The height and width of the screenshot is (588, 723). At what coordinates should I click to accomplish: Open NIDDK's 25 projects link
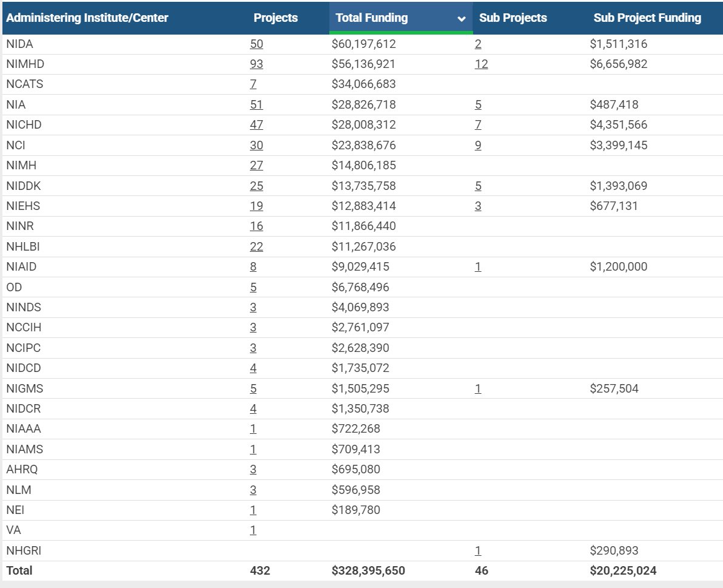(x=257, y=186)
